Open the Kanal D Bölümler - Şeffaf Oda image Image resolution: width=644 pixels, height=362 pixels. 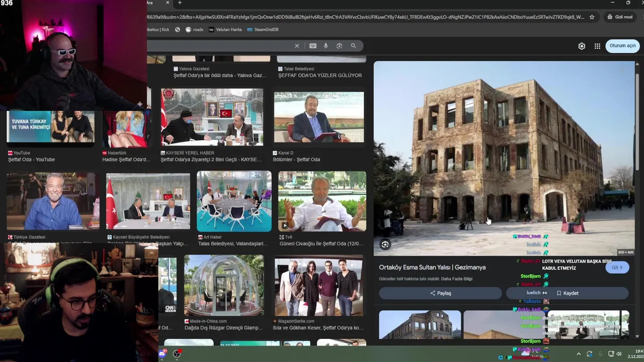pos(319,117)
